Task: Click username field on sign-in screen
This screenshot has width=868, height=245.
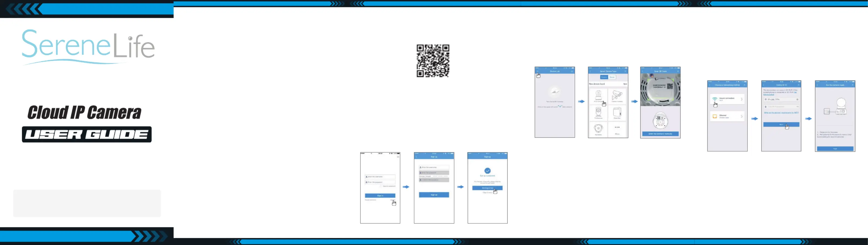Action: [380, 177]
